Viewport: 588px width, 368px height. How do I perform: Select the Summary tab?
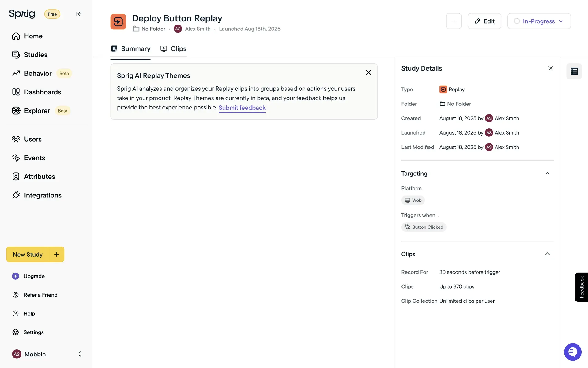pyautogui.click(x=130, y=49)
